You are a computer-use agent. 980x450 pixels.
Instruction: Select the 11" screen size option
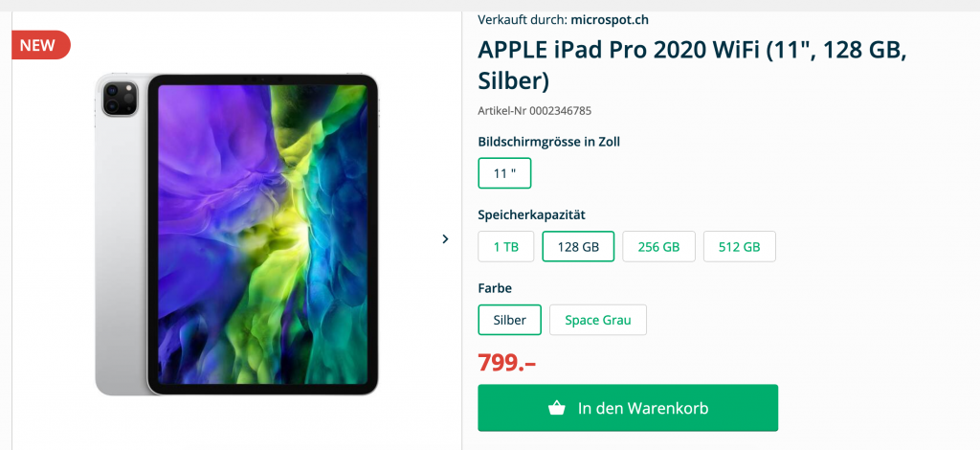(x=504, y=173)
